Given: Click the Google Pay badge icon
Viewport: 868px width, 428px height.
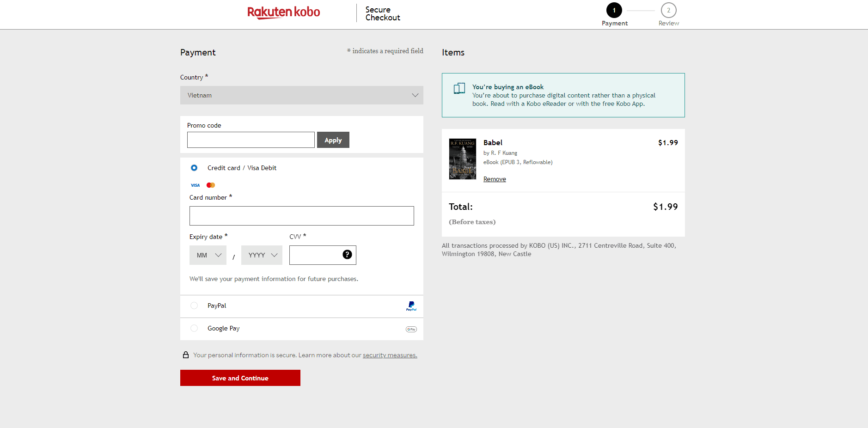Looking at the screenshot, I should coord(411,329).
